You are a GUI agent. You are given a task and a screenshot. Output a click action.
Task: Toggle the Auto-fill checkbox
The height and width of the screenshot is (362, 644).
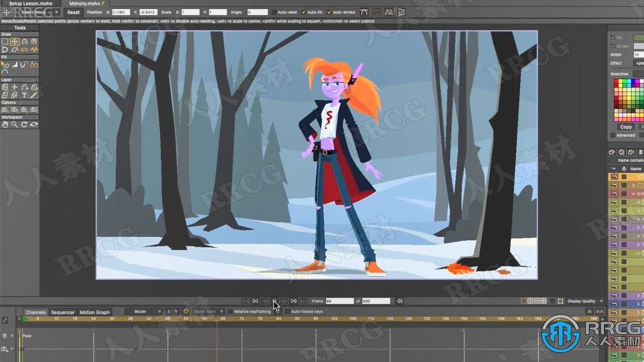[303, 12]
